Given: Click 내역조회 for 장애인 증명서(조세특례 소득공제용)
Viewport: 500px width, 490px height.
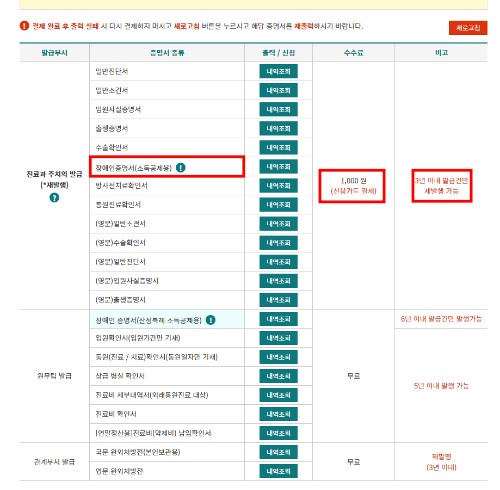Looking at the screenshot, I should click(278, 319).
